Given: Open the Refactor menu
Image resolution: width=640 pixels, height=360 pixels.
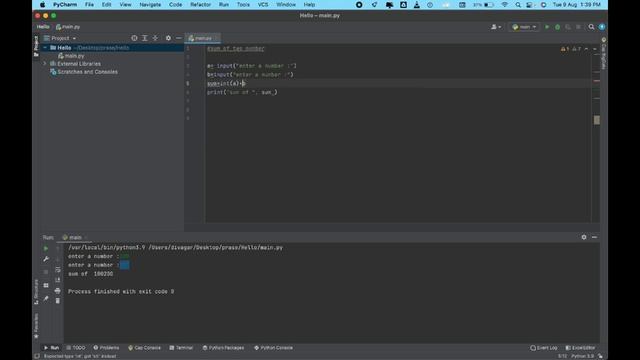Looking at the screenshot, I should [x=200, y=5].
